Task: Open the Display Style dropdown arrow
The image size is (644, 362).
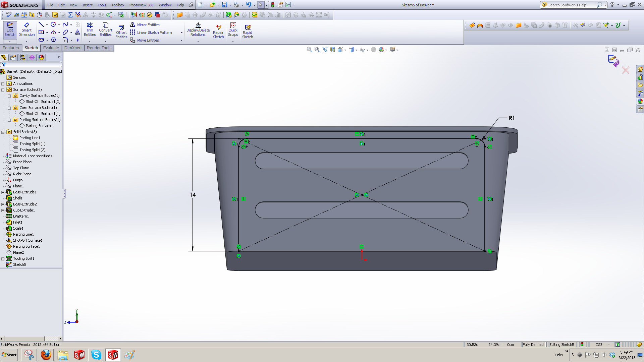Action: 356,50
